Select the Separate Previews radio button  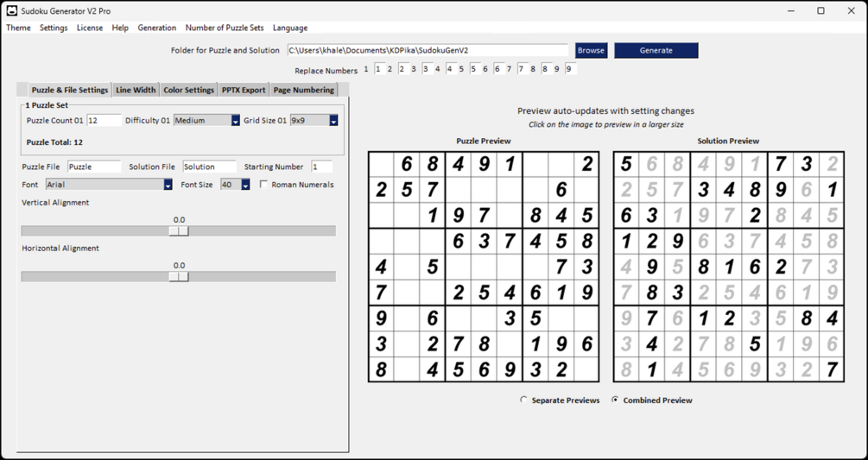[523, 400]
